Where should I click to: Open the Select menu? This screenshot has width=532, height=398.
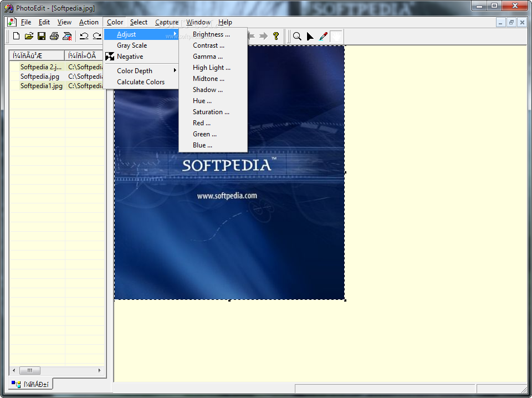point(139,22)
